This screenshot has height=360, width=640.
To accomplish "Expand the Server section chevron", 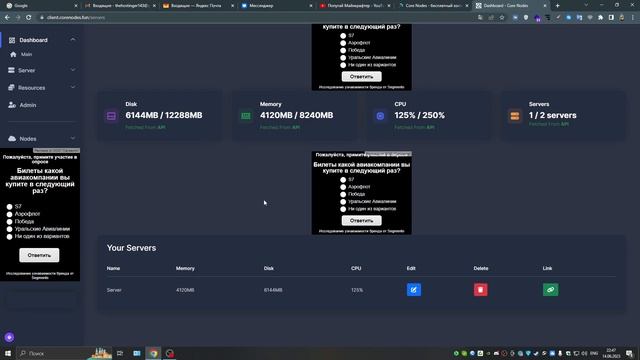I will click(73, 70).
